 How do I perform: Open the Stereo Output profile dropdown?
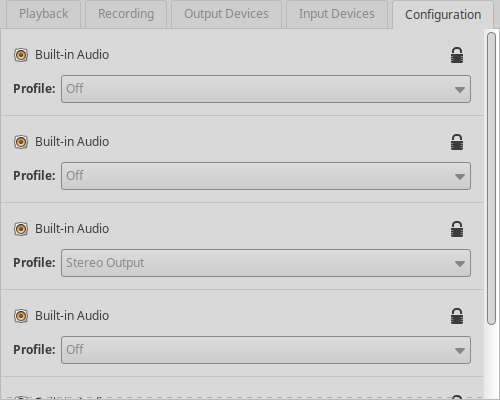click(266, 263)
